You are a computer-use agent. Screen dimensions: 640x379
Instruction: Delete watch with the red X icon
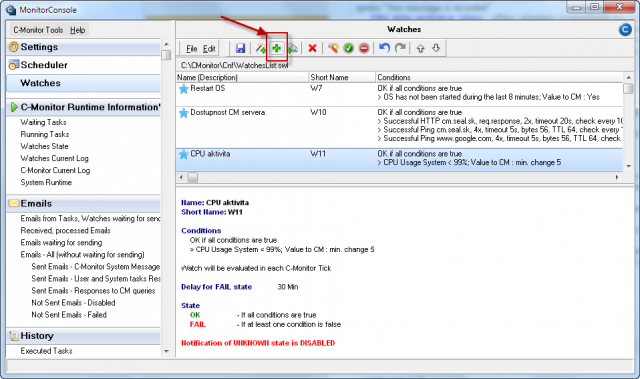312,48
